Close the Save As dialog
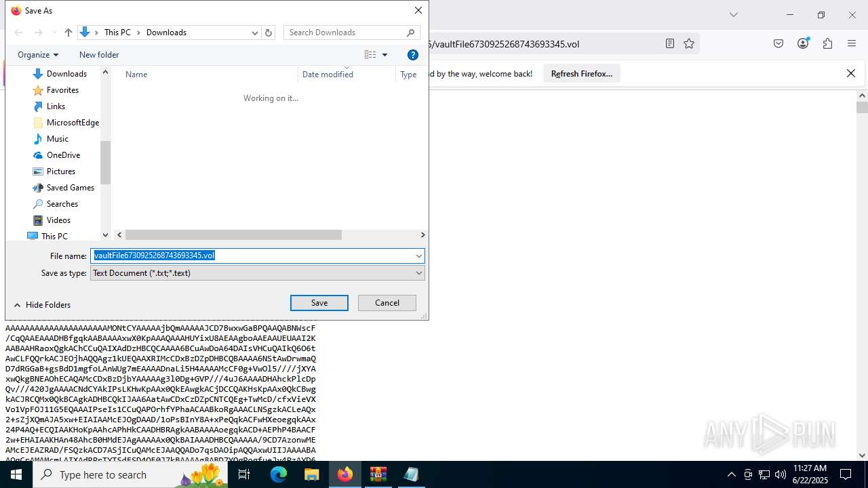Screen dimensions: 868x488 (418, 10)
